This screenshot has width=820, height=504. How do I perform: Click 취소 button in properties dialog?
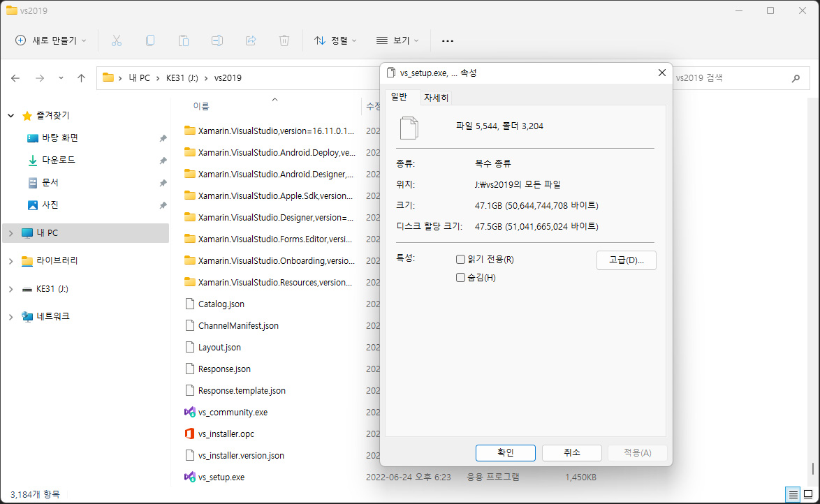(x=571, y=453)
